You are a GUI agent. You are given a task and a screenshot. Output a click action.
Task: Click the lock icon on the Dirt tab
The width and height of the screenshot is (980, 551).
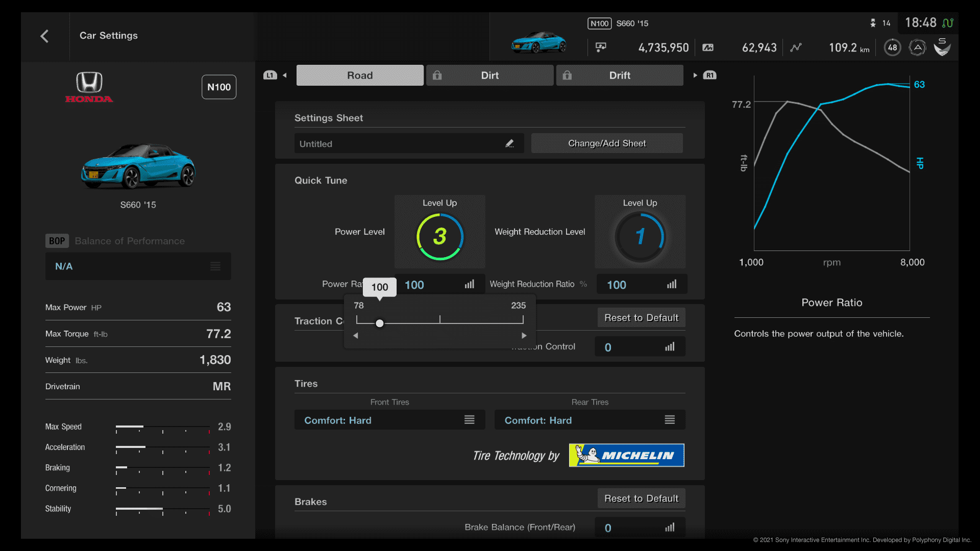tap(437, 76)
